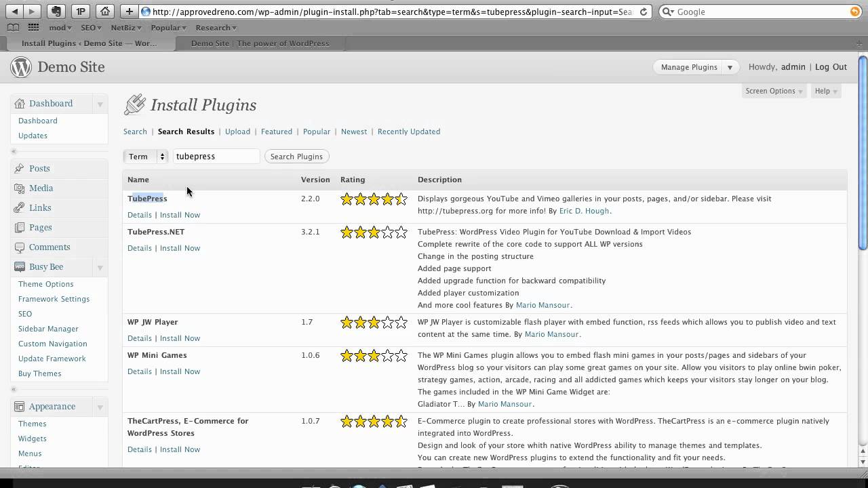This screenshot has width=868, height=488.
Task: Click the globe site icon in address bar
Action: [146, 12]
